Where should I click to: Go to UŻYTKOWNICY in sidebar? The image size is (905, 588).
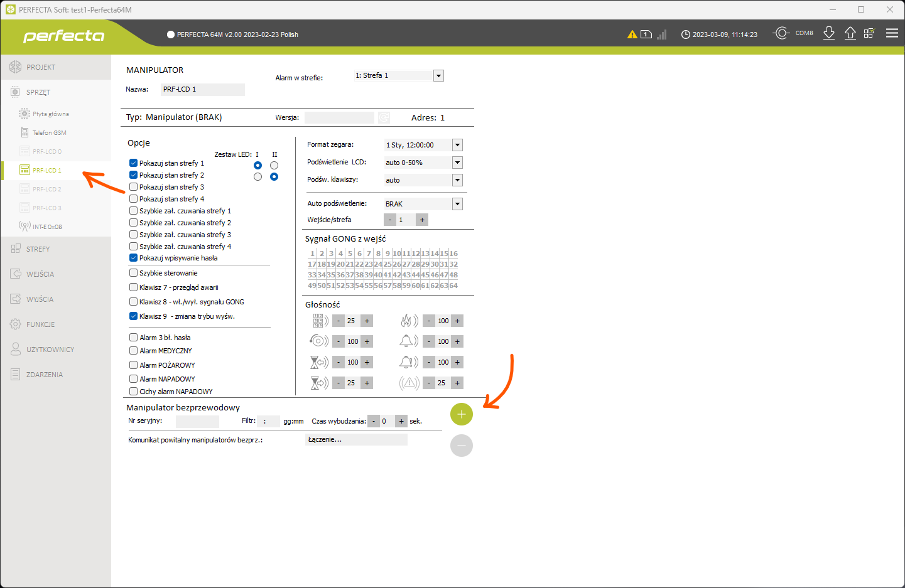[50, 350]
